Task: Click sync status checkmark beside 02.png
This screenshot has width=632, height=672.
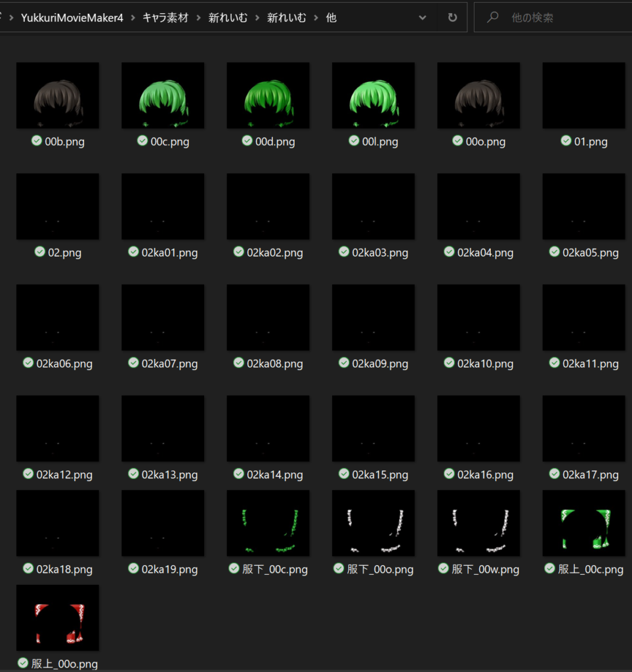Action: tap(40, 251)
